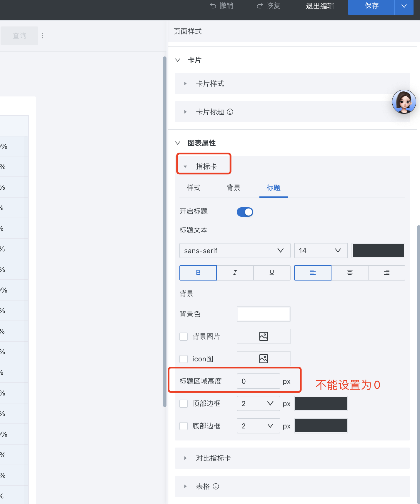Open the sans-serif font dropdown
420x504 pixels.
pos(235,251)
